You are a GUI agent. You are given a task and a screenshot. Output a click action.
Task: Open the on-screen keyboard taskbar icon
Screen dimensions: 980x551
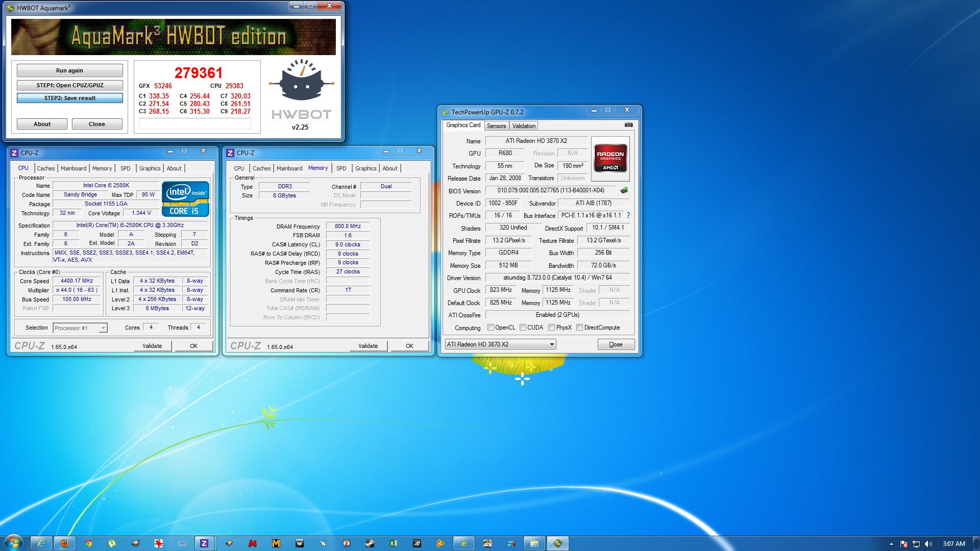pos(182,543)
